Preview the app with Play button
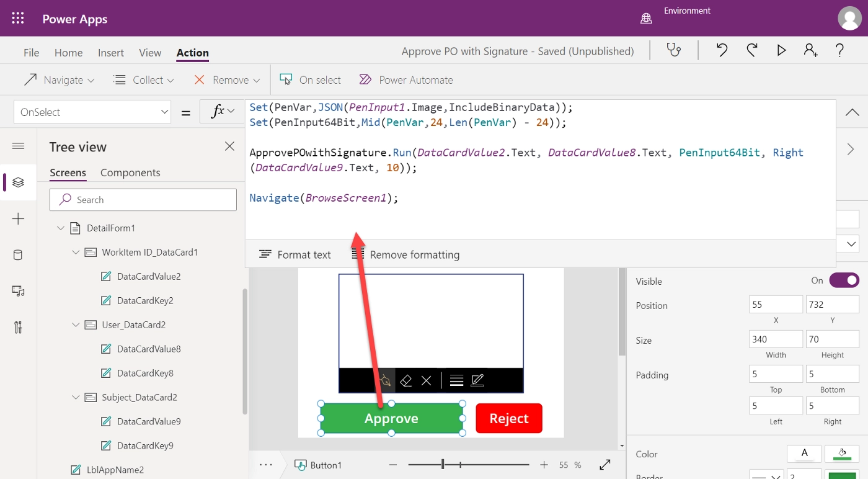This screenshot has width=868, height=479. coord(781,51)
